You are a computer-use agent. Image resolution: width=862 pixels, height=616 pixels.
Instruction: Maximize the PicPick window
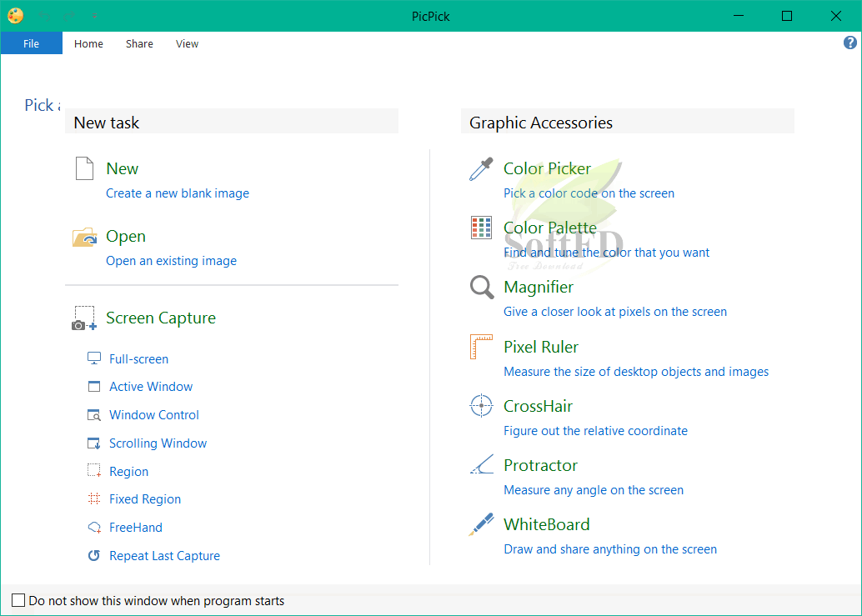[x=787, y=16]
